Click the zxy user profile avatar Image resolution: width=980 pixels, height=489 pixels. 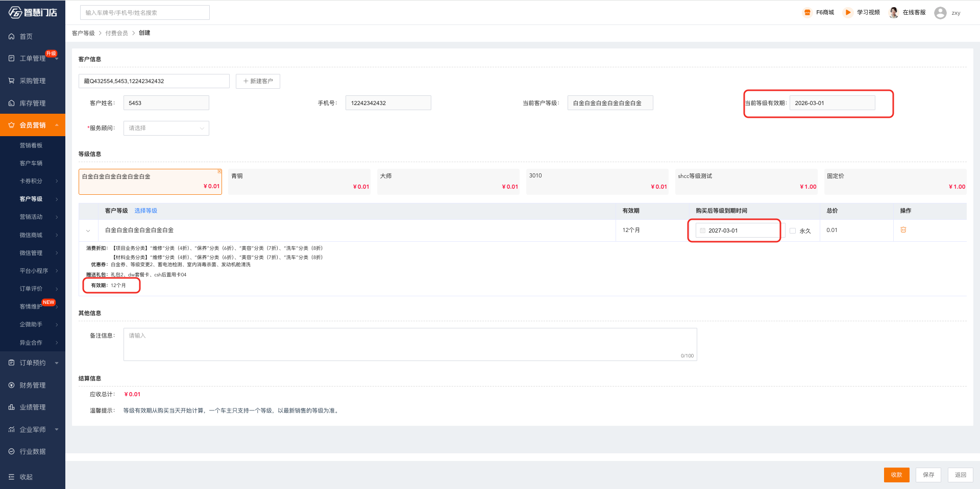pos(940,13)
